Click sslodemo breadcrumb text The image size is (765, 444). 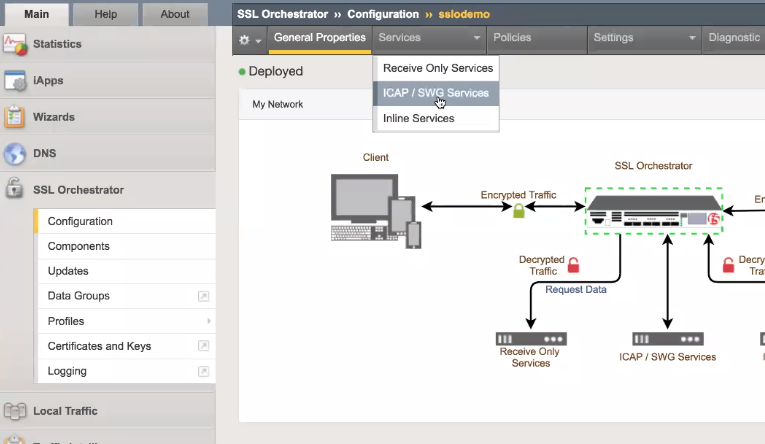[464, 14]
